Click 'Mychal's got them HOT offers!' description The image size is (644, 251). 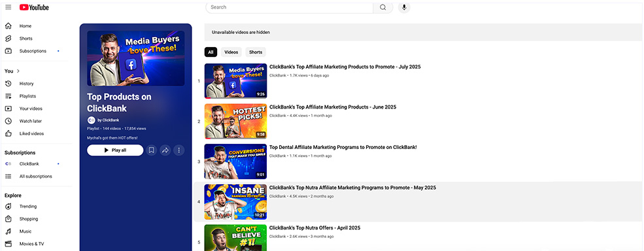pos(112,138)
